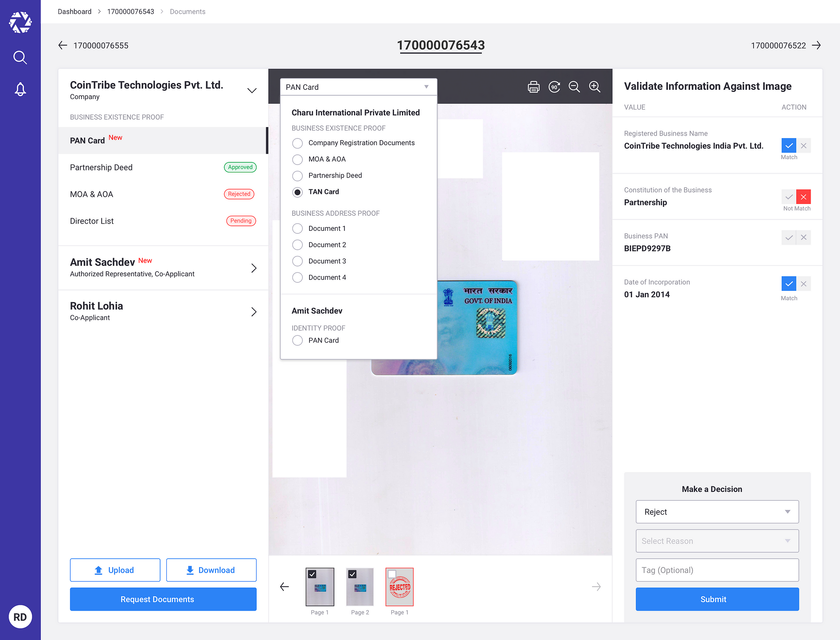Click the app logo in sidebar
Image resolution: width=840 pixels, height=640 pixels.
(20, 22)
